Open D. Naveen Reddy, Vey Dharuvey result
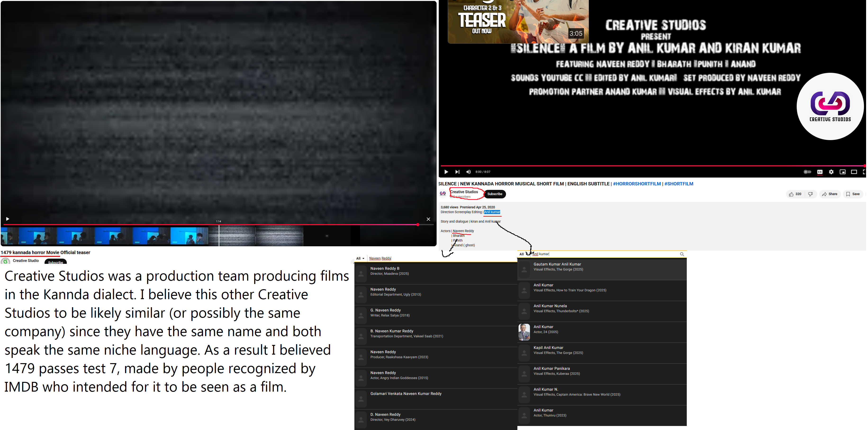 (436, 420)
